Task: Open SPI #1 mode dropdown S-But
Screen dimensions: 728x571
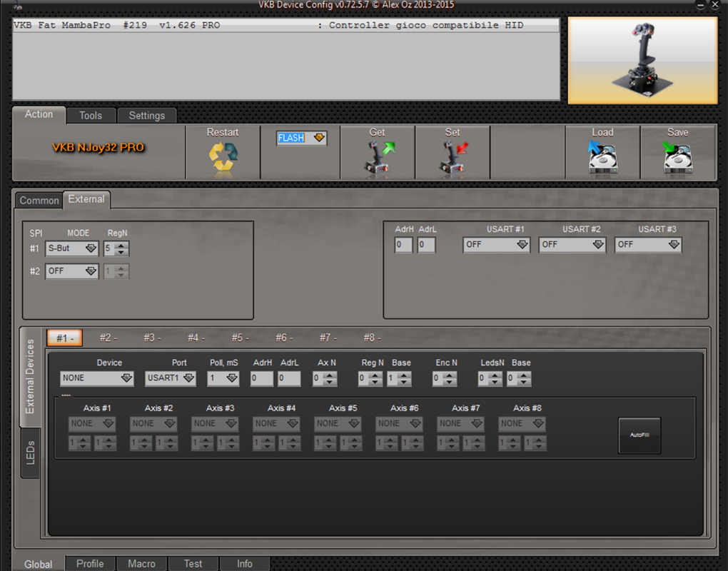Action: [71, 248]
